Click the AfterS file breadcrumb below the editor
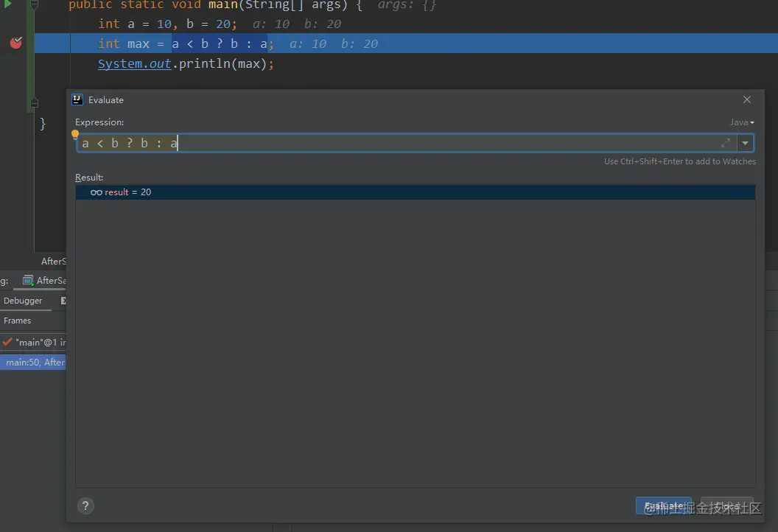The height and width of the screenshot is (532, 778). point(54,261)
